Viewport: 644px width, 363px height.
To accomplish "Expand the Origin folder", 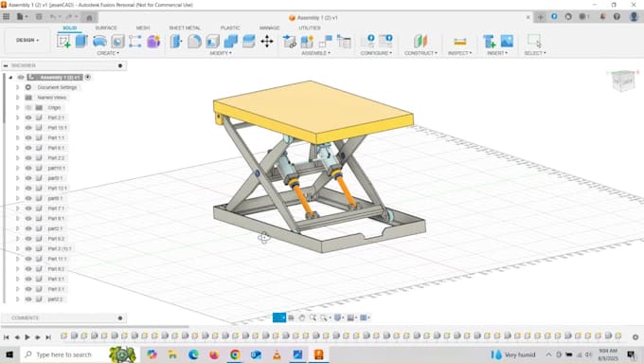I will click(x=18, y=107).
